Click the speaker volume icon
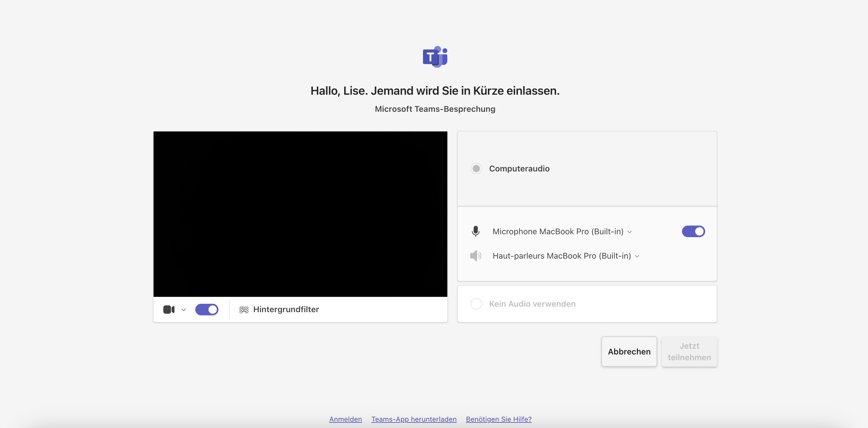The height and width of the screenshot is (428, 868). coord(475,256)
